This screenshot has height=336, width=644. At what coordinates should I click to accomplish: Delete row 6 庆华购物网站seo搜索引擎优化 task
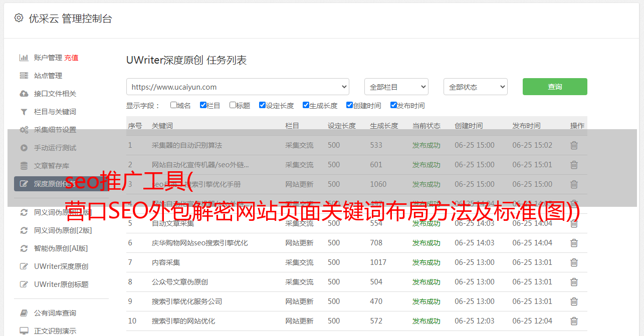574,243
